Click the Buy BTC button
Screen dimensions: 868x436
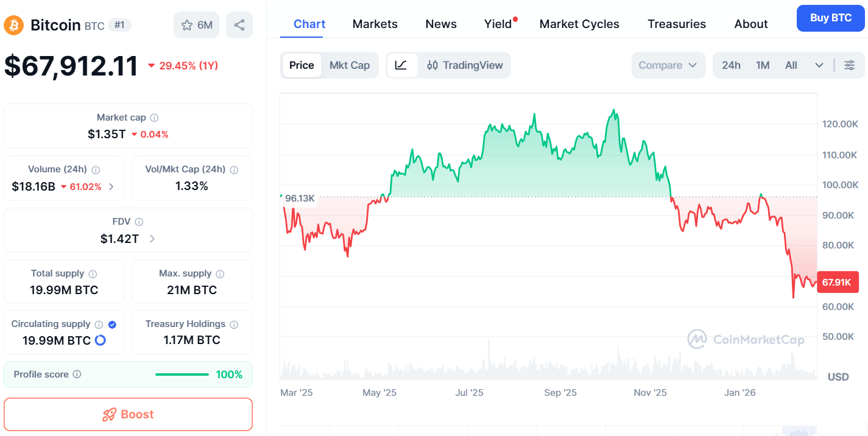pyautogui.click(x=831, y=18)
